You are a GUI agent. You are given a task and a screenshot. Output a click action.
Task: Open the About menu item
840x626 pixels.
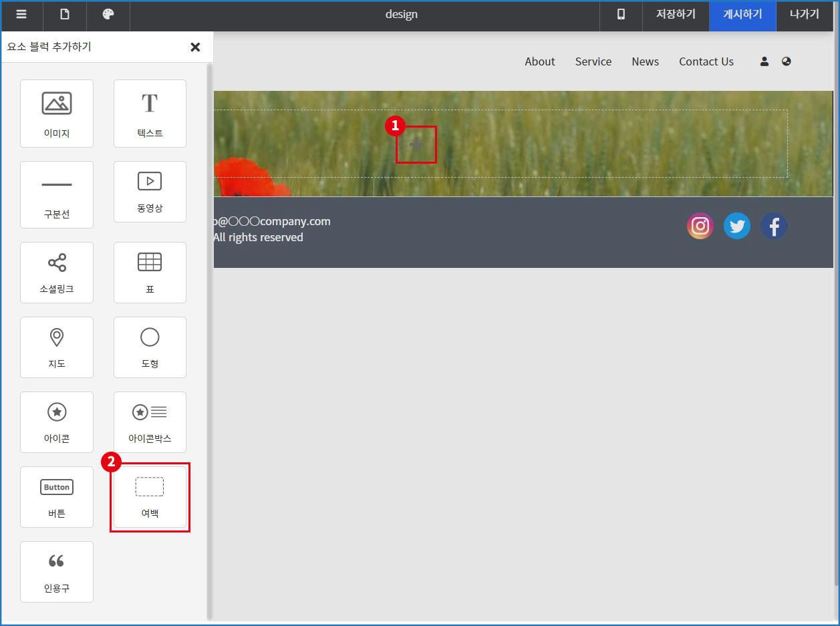[x=539, y=61]
